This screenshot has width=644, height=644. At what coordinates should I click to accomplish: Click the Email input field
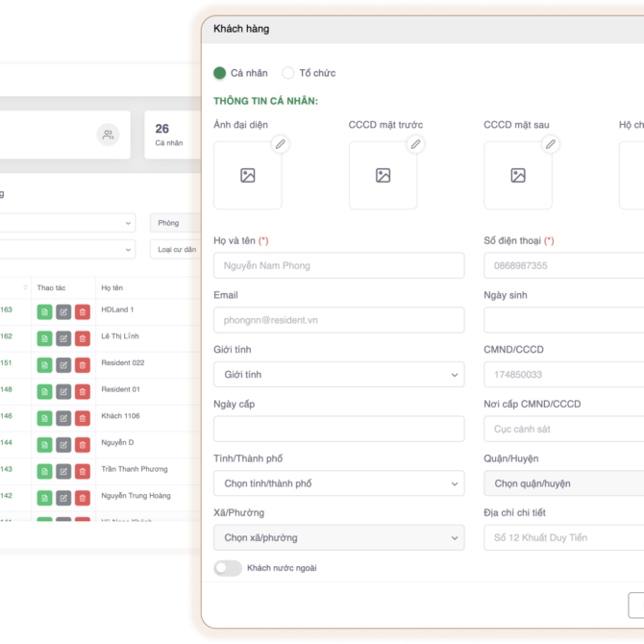[338, 320]
